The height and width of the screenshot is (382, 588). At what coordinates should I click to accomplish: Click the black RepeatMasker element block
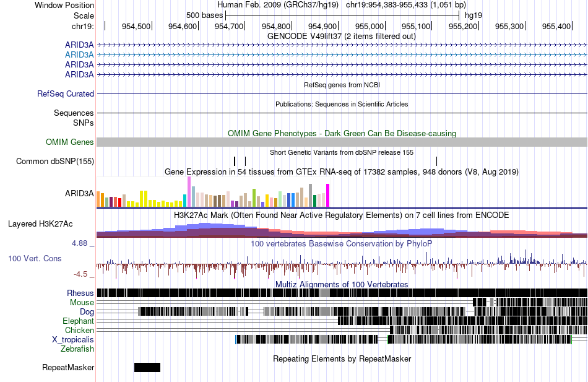tap(147, 367)
